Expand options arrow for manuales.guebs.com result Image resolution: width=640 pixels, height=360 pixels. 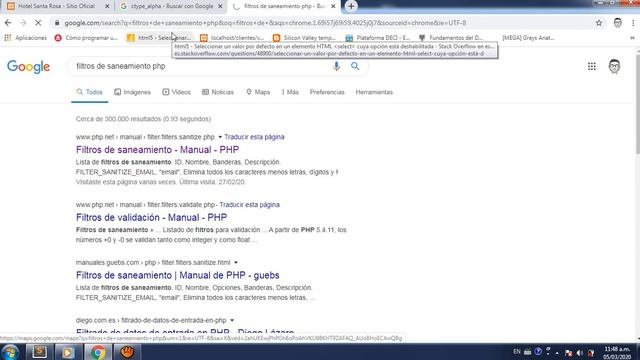pyautogui.click(x=236, y=262)
